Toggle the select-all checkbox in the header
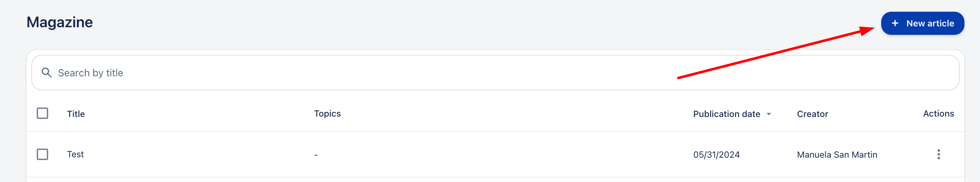 [x=42, y=113]
